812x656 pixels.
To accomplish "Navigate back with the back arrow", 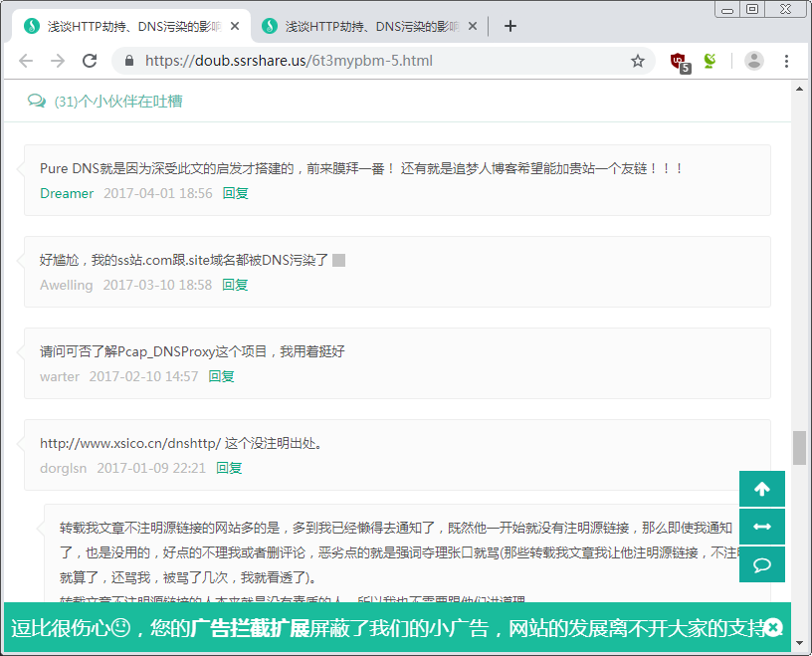I will [x=26, y=60].
